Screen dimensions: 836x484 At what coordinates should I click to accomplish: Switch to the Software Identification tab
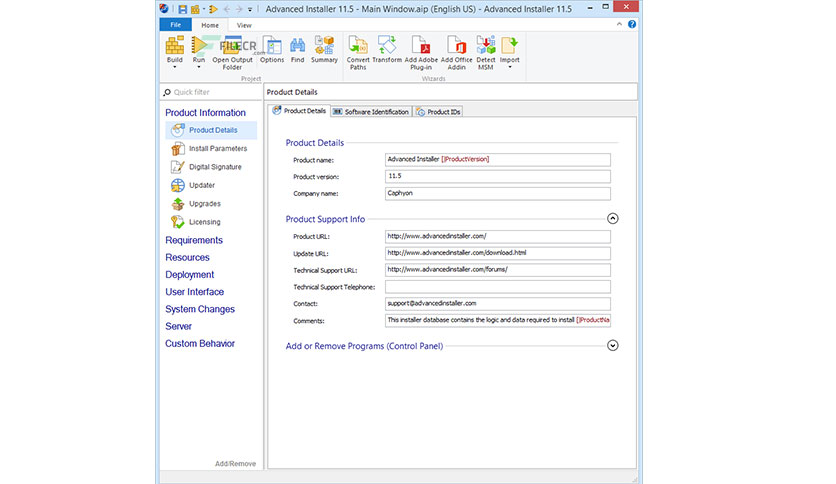pyautogui.click(x=371, y=111)
